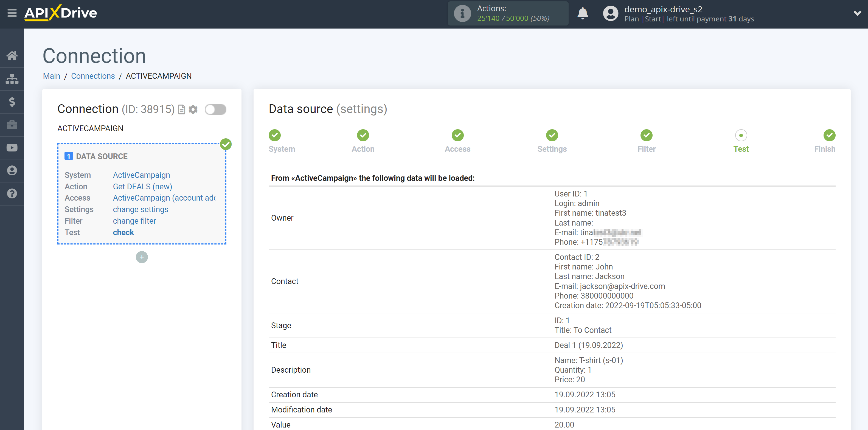Click title value Deal 1 (19.09.2022)
The image size is (868, 430).
click(589, 345)
